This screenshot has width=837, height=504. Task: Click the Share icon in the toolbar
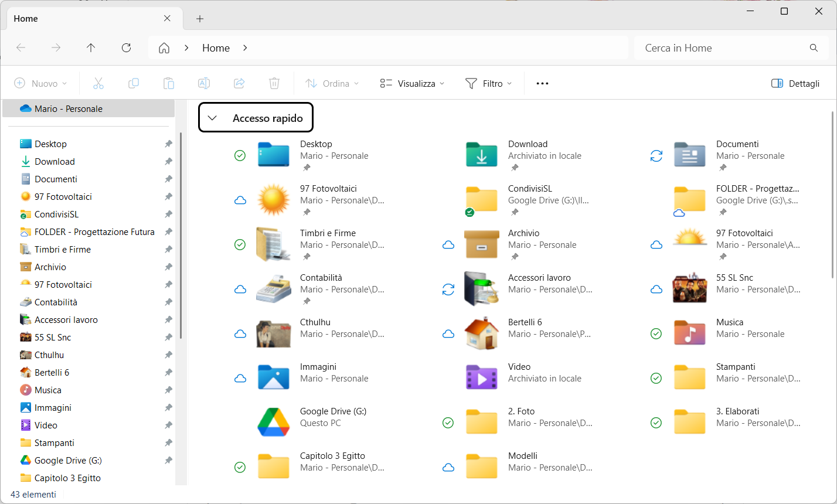[x=239, y=83]
